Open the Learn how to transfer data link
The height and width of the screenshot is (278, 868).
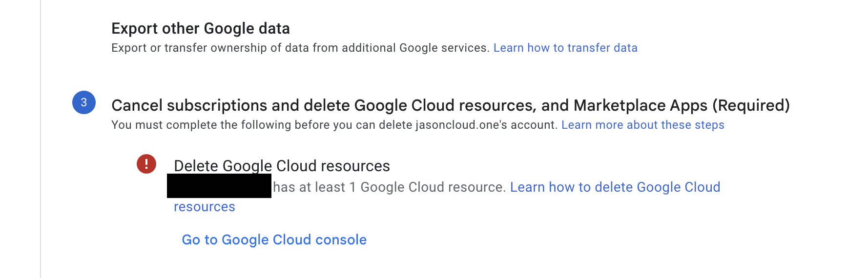pos(565,48)
